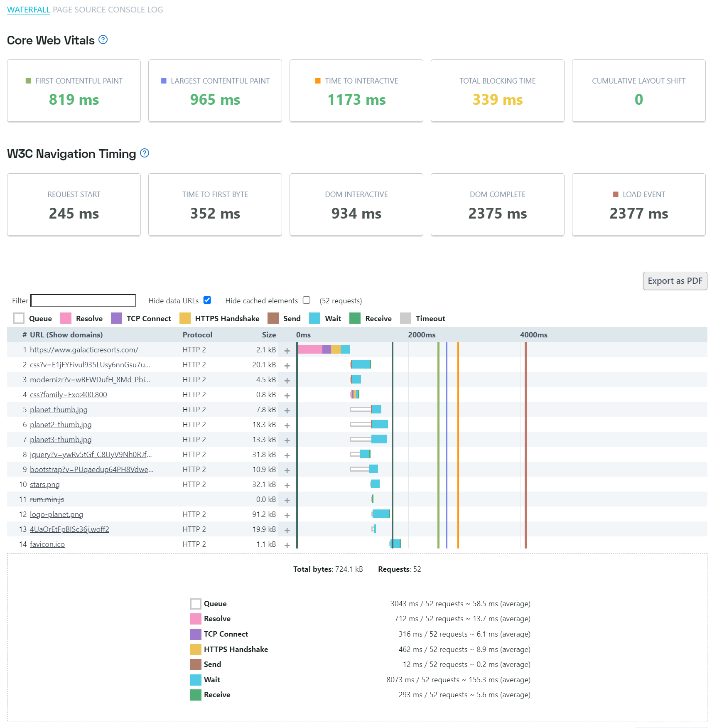
Task: Click plus icon beside woff2 font row
Action: pos(287,530)
